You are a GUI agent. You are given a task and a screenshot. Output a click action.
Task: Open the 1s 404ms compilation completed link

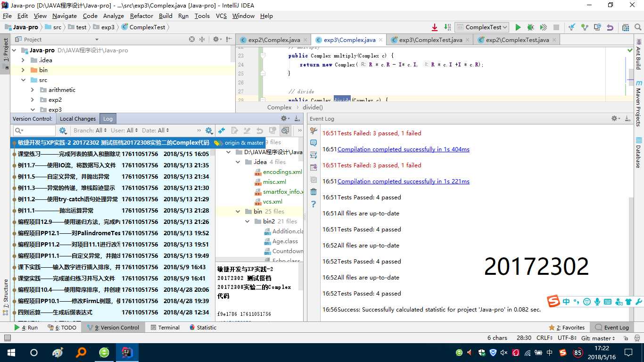coord(404,149)
